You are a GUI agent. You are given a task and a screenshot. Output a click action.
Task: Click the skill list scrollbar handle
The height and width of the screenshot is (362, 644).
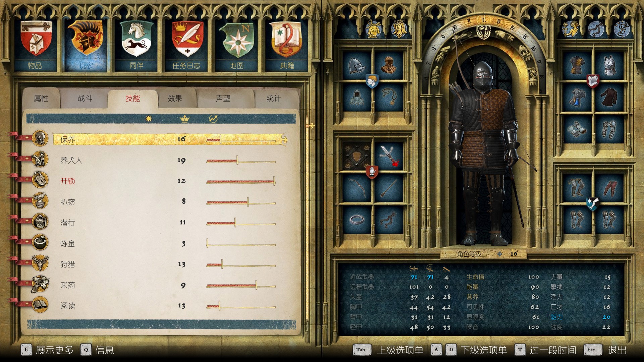click(311, 126)
